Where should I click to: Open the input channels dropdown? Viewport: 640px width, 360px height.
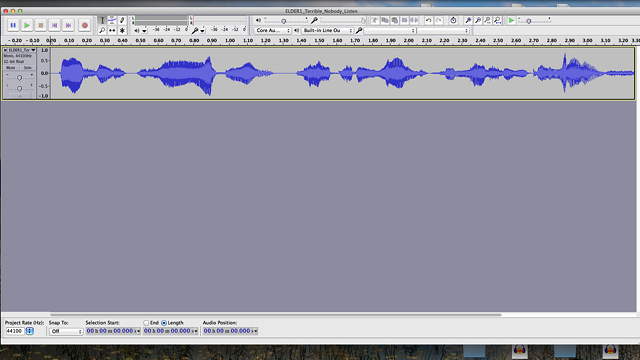[443, 31]
